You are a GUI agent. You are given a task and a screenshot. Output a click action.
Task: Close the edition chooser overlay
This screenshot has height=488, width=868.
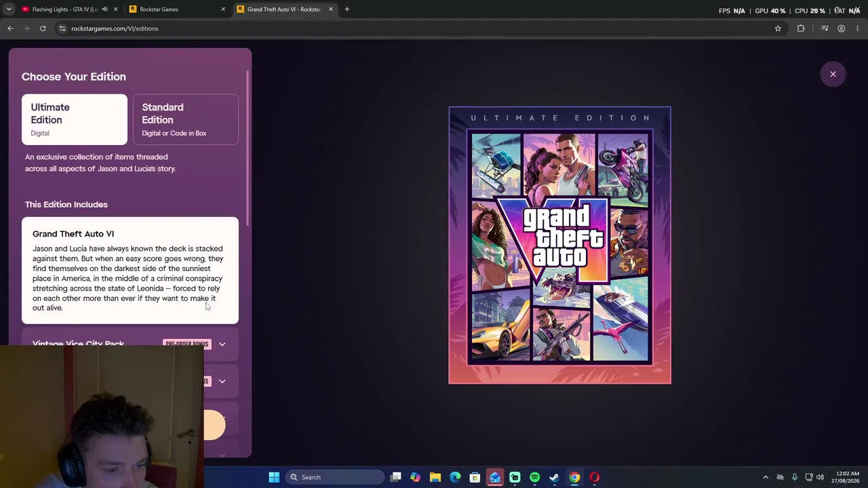tap(833, 74)
